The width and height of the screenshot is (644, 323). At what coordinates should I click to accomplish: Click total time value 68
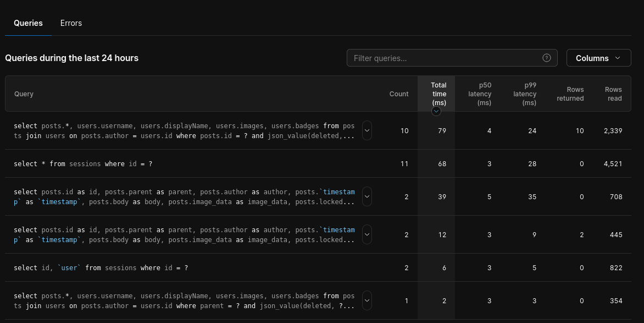click(x=442, y=164)
